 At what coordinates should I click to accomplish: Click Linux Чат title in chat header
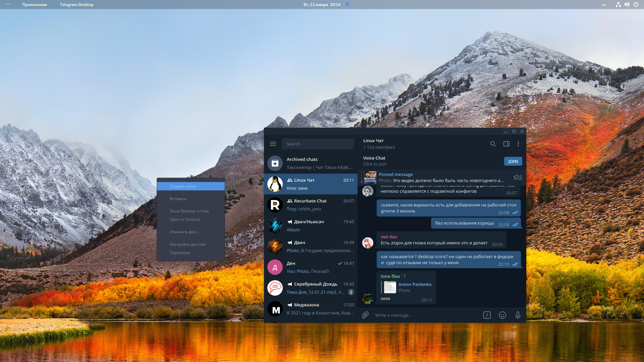(x=373, y=141)
